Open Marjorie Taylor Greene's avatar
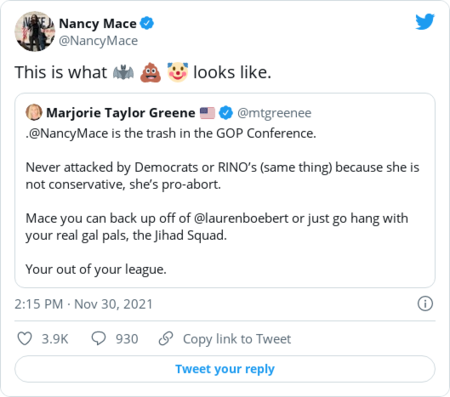Image resolution: width=450 pixels, height=397 pixels. coord(34,112)
